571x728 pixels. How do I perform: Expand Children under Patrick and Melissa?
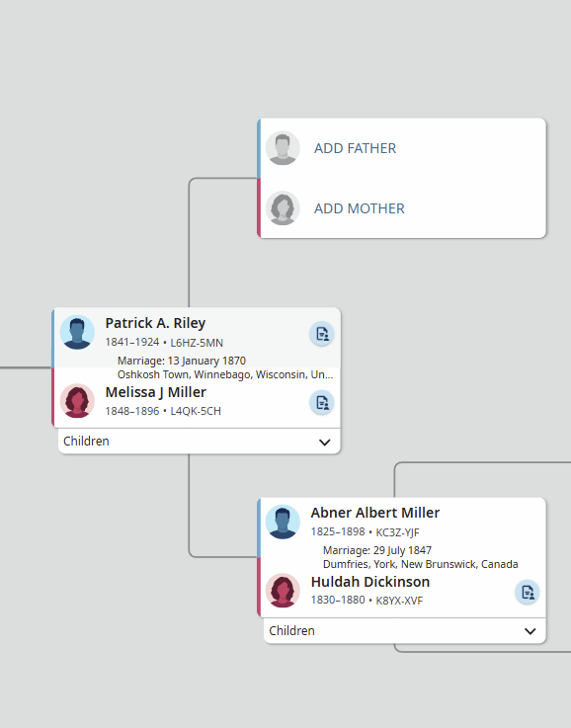(200, 442)
